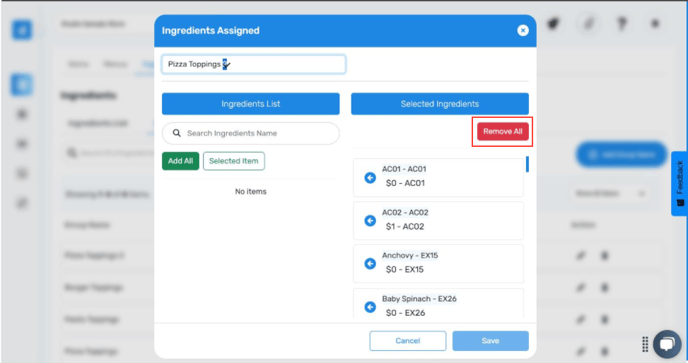Select the Ingredients List header
The image size is (688, 363).
click(x=251, y=104)
